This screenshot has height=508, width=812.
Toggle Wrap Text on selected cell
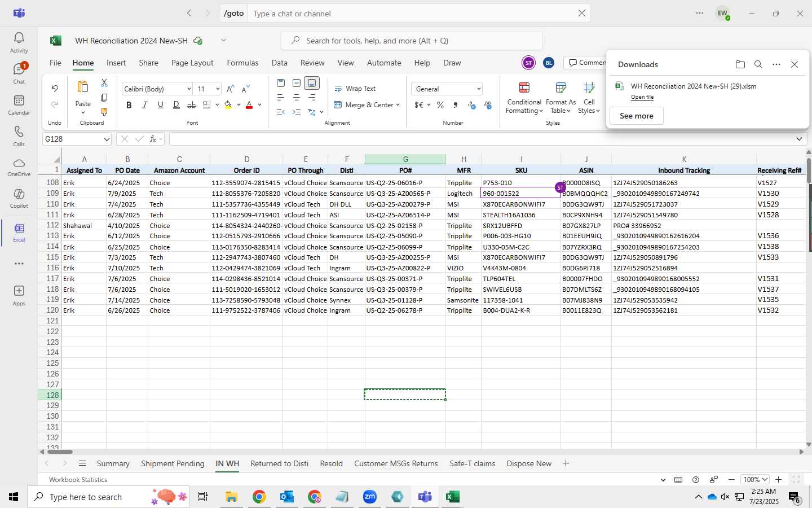(355, 89)
